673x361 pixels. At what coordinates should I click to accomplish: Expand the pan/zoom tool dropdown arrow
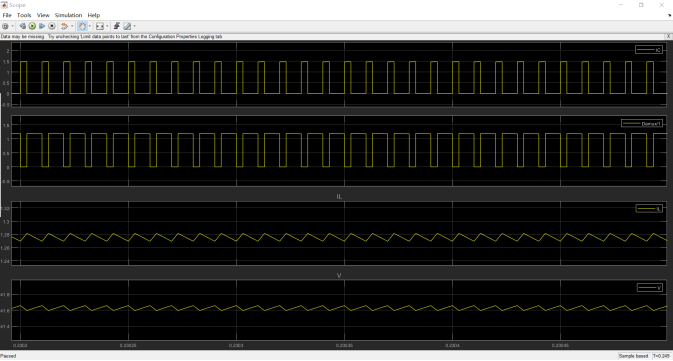pos(89,26)
